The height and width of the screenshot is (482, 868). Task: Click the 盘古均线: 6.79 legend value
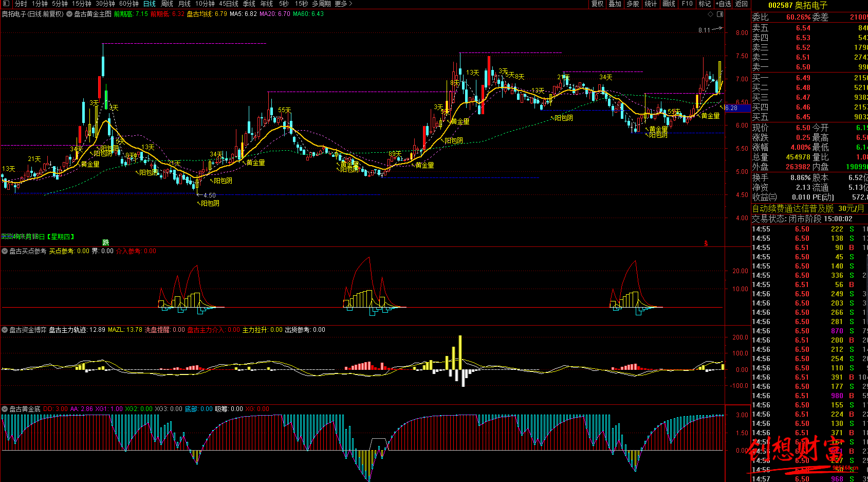click(207, 14)
